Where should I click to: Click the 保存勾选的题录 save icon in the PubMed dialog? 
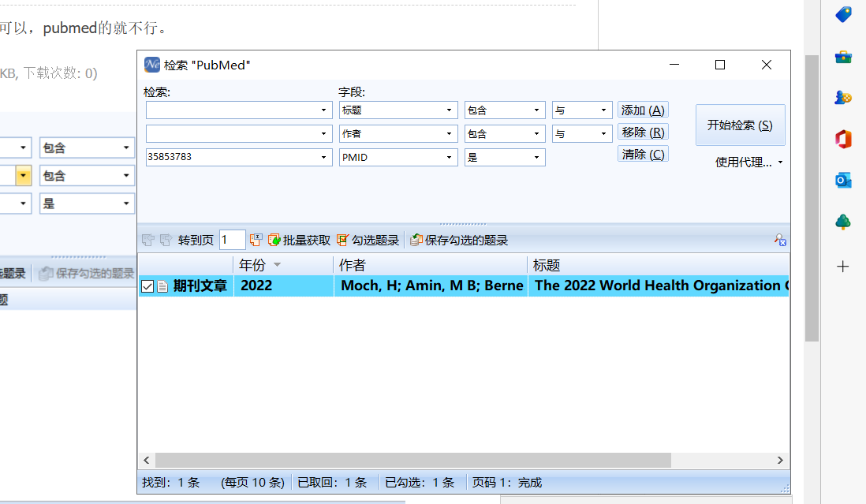coord(416,240)
